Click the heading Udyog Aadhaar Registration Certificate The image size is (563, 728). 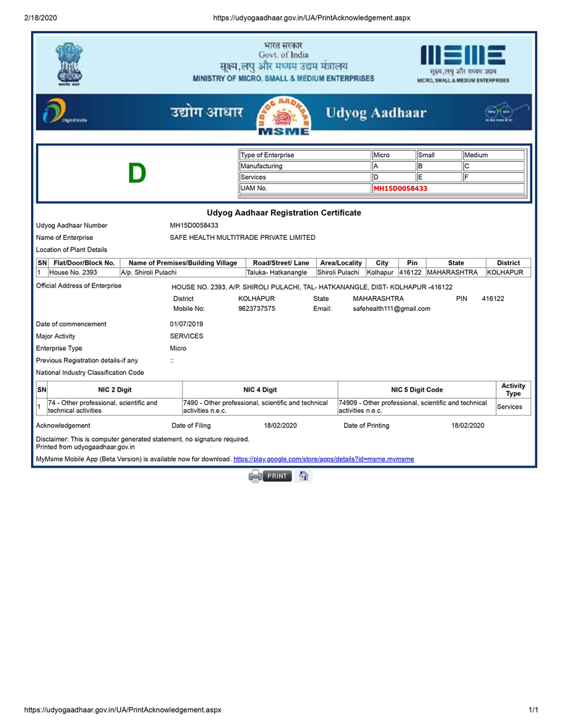point(284,212)
